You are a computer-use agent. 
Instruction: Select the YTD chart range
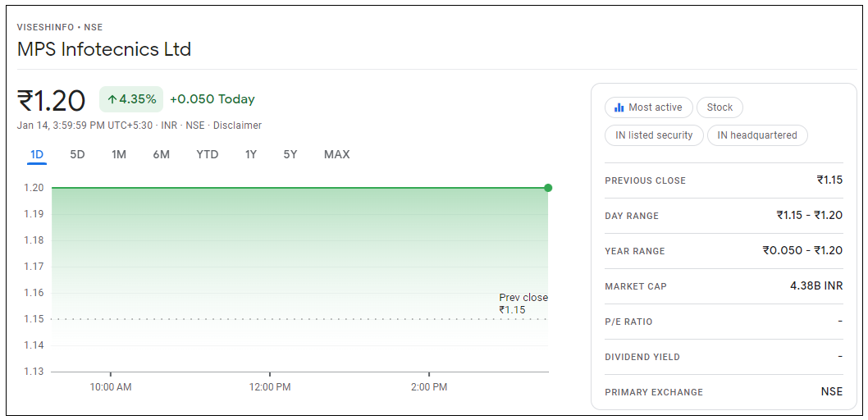point(208,154)
